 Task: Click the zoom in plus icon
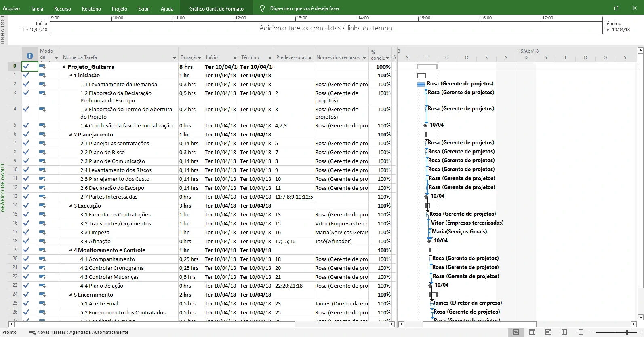[x=640, y=332]
